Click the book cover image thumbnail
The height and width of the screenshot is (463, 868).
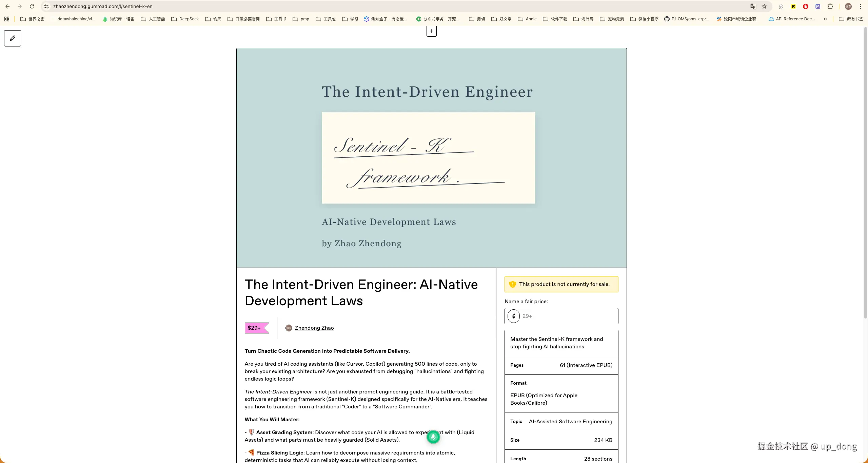[431, 158]
